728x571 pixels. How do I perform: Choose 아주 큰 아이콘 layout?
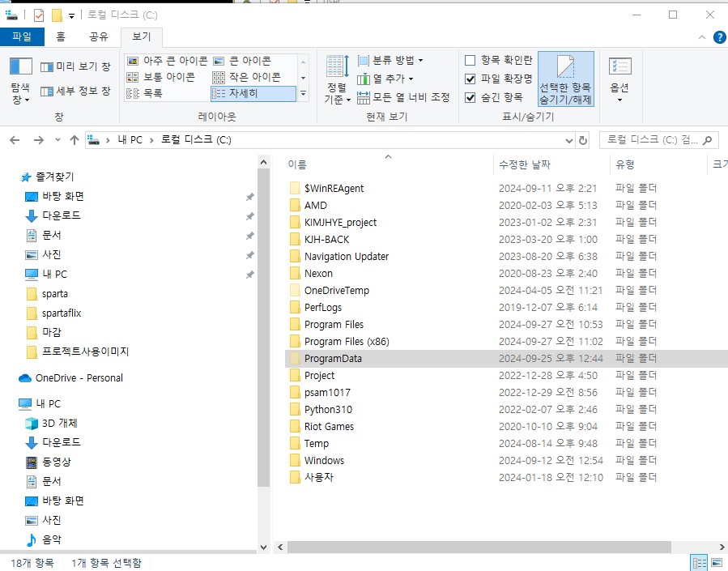tap(168, 61)
